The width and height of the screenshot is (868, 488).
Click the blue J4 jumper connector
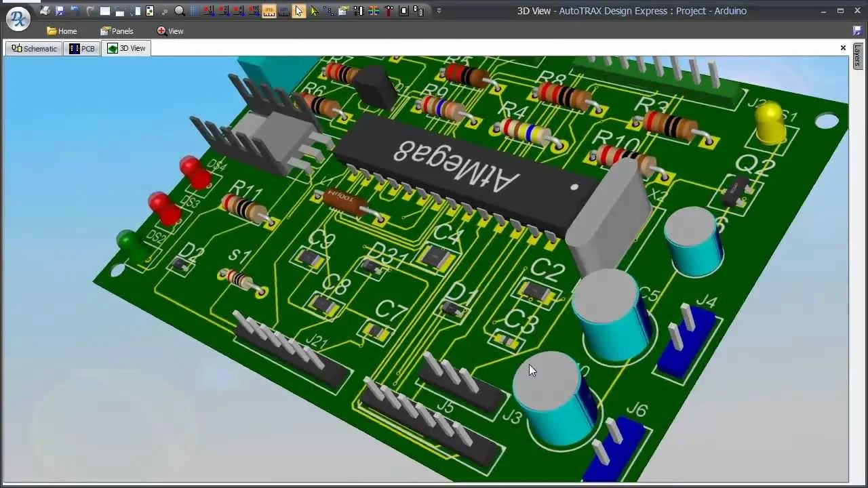[686, 340]
